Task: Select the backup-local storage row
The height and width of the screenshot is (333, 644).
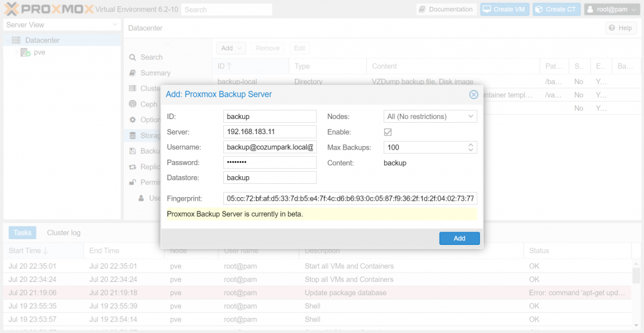Action: click(426, 81)
